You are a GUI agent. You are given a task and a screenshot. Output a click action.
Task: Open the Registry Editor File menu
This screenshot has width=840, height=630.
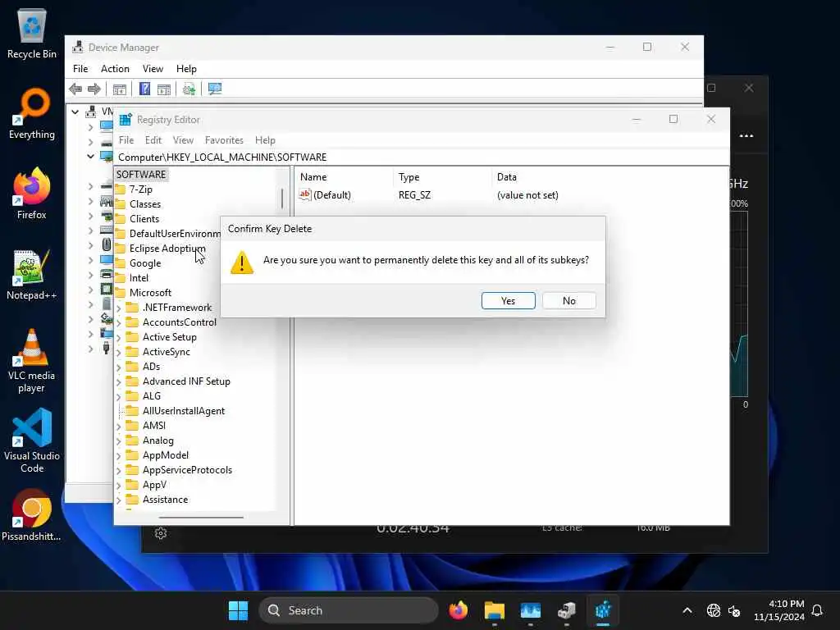126,139
